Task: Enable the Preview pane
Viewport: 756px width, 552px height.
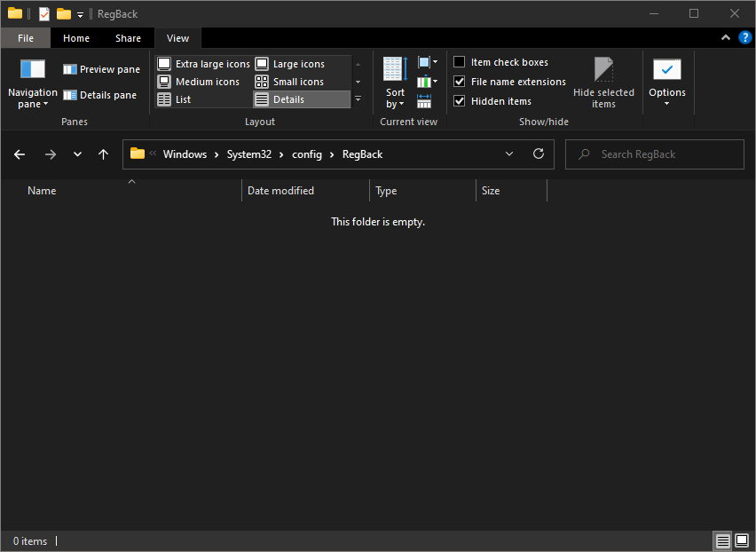Action: pos(101,69)
